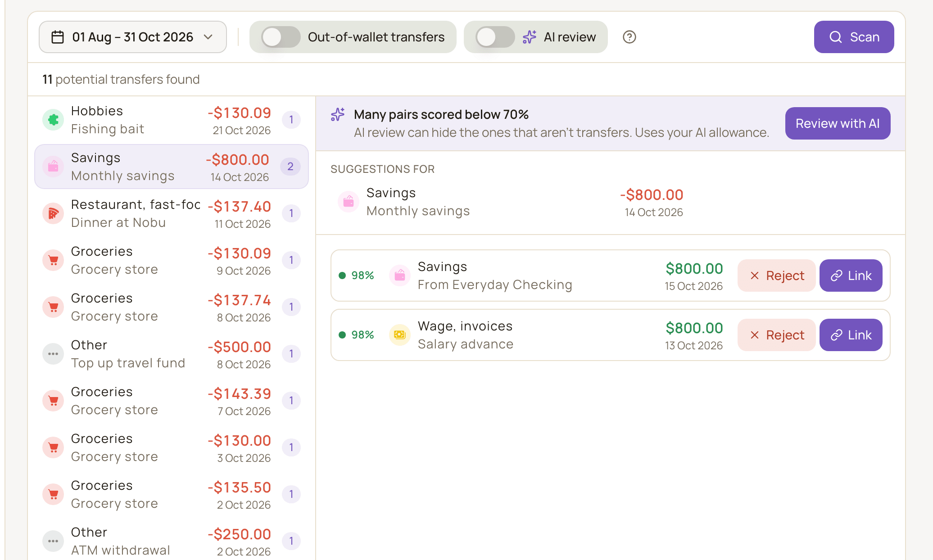The image size is (933, 560).
Task: Click the wallet icon in Everyday Checking suggestion
Action: pos(400,275)
